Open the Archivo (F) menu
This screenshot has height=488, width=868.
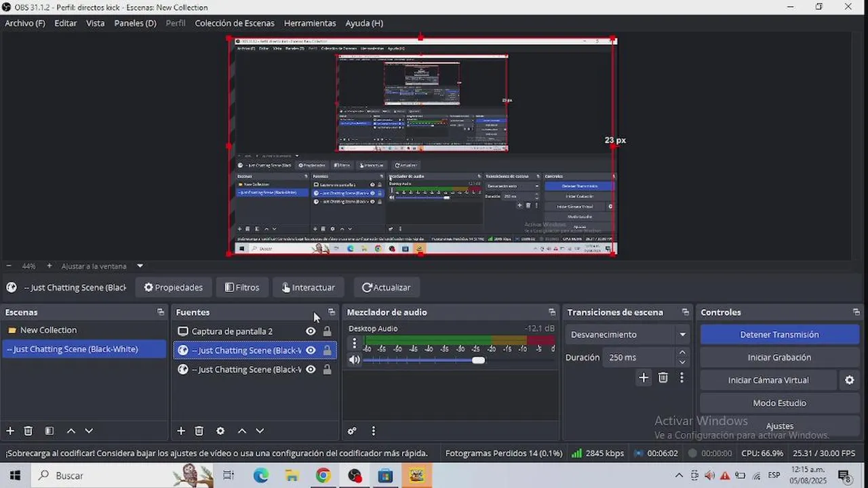click(25, 23)
